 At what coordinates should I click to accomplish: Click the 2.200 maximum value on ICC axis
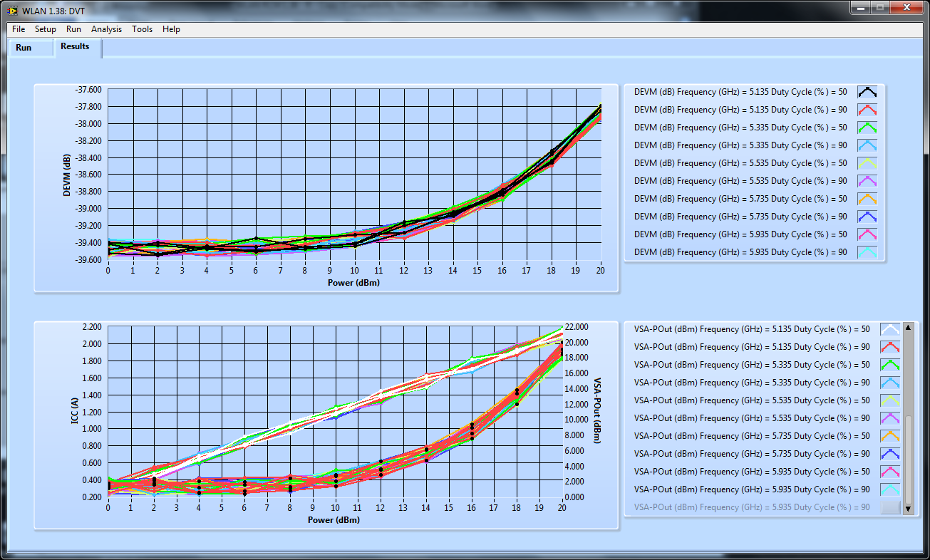(x=91, y=326)
